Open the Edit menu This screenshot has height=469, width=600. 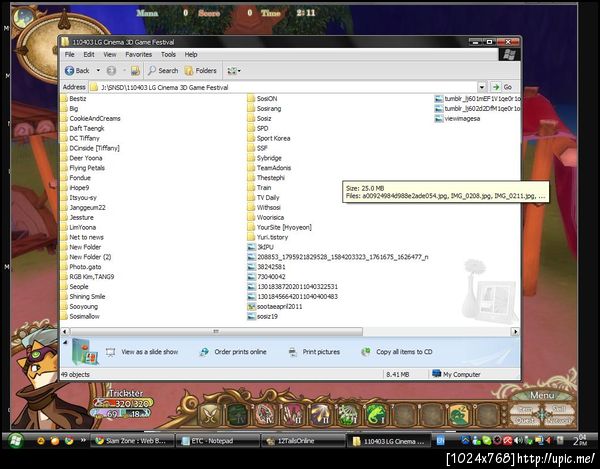(x=89, y=54)
